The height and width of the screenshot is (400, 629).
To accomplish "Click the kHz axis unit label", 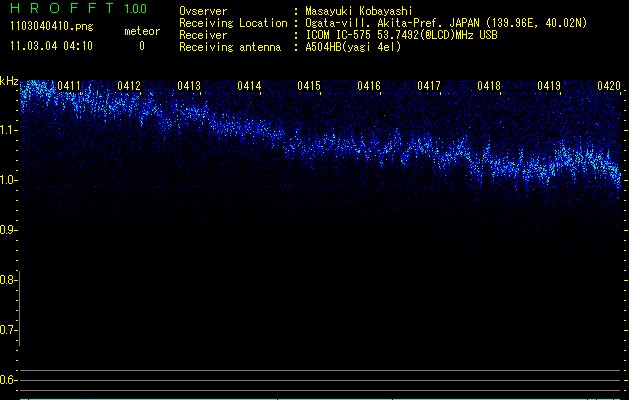I will pos(9,80).
